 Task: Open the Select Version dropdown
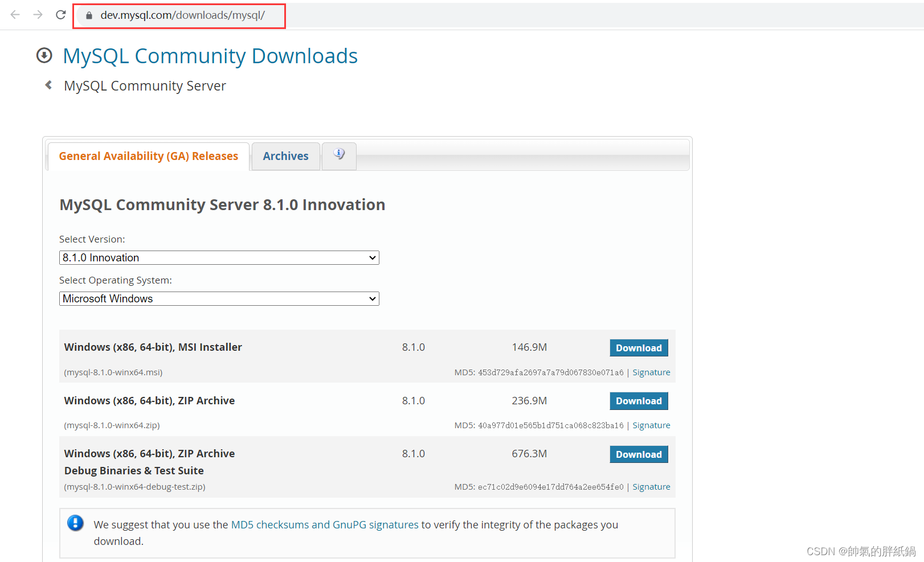click(x=219, y=258)
